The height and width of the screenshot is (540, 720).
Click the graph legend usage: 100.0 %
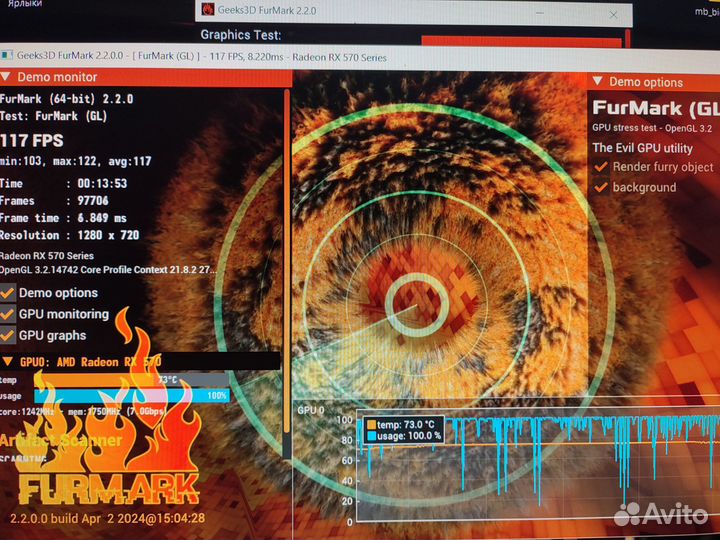pyautogui.click(x=404, y=436)
